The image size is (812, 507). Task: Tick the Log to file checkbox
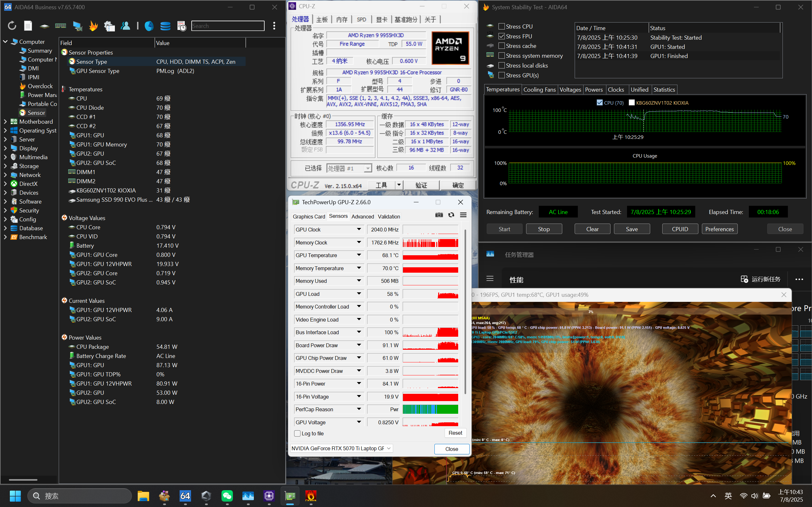coord(297,433)
